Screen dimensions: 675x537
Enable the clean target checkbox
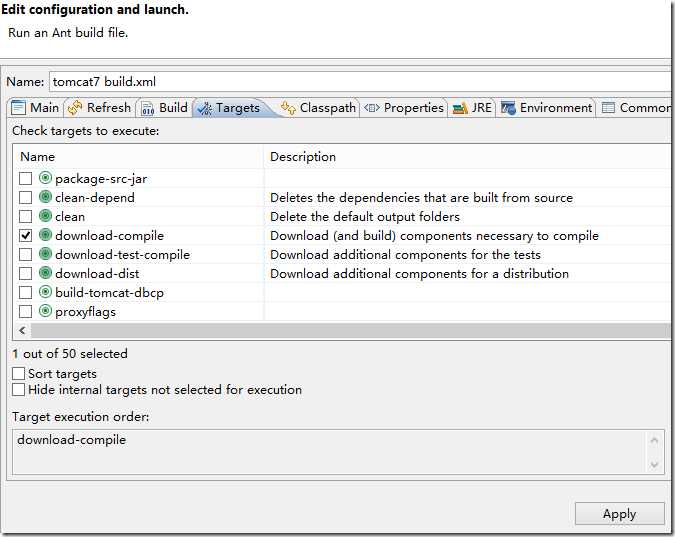coord(25,216)
